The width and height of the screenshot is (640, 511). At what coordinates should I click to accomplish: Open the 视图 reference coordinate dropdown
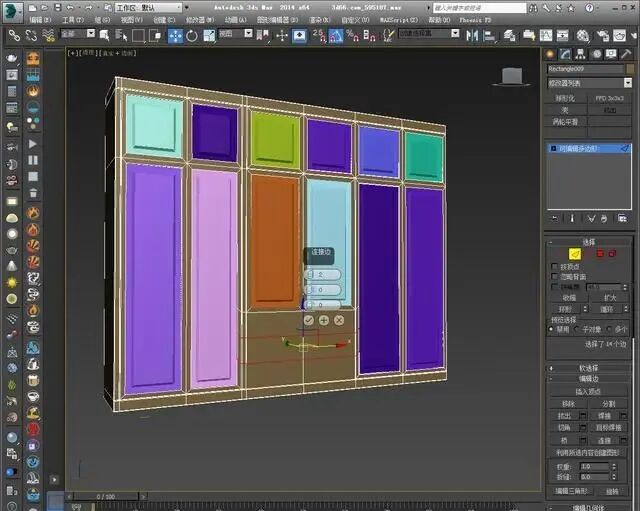235,34
